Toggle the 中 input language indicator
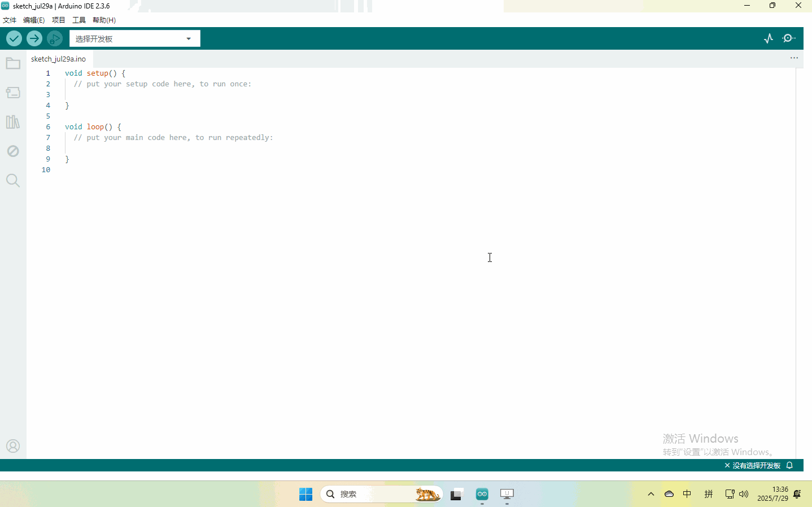Image resolution: width=812 pixels, height=507 pixels. [687, 494]
